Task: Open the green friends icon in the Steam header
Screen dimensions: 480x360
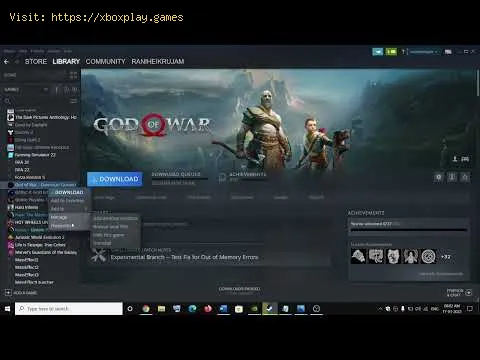Action: click(x=391, y=52)
